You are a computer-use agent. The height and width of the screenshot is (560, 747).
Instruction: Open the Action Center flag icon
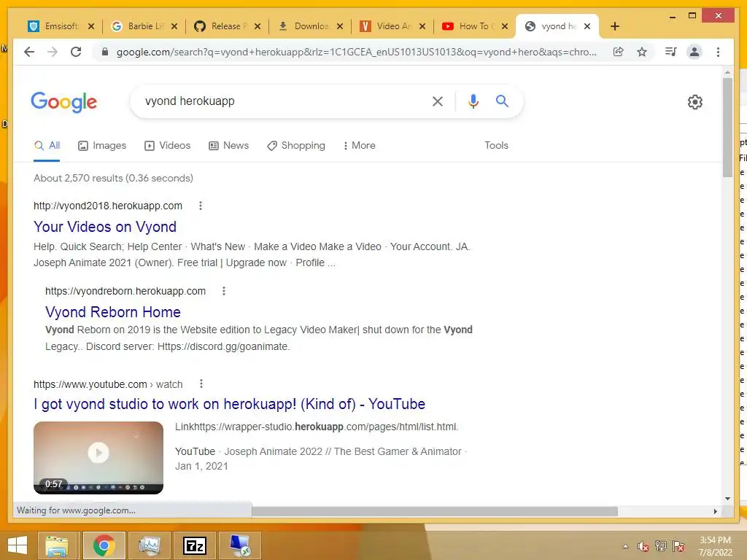678,546
